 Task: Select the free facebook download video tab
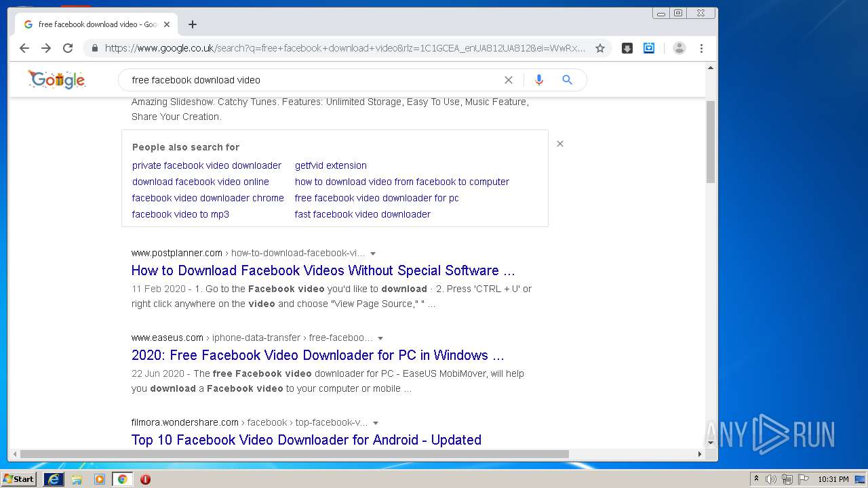click(x=96, y=24)
